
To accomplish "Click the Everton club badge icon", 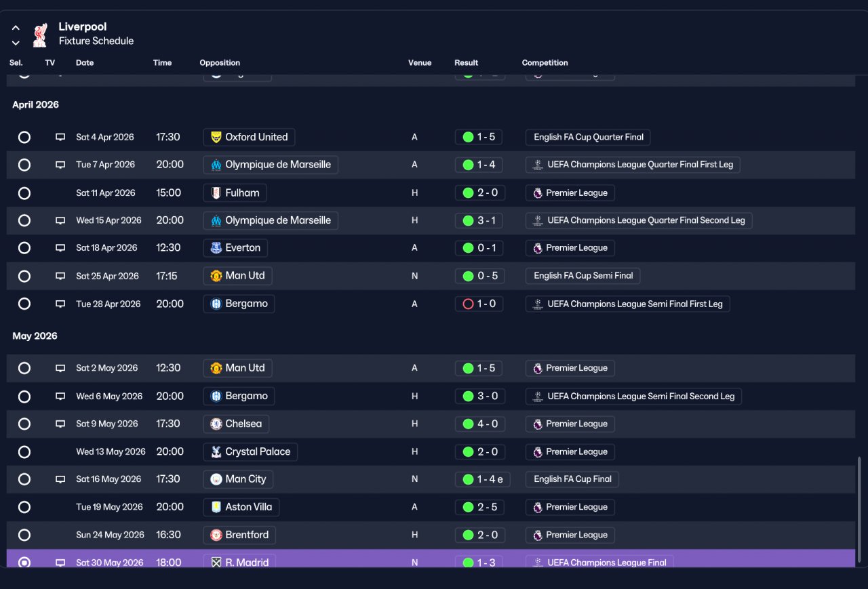I will [216, 248].
